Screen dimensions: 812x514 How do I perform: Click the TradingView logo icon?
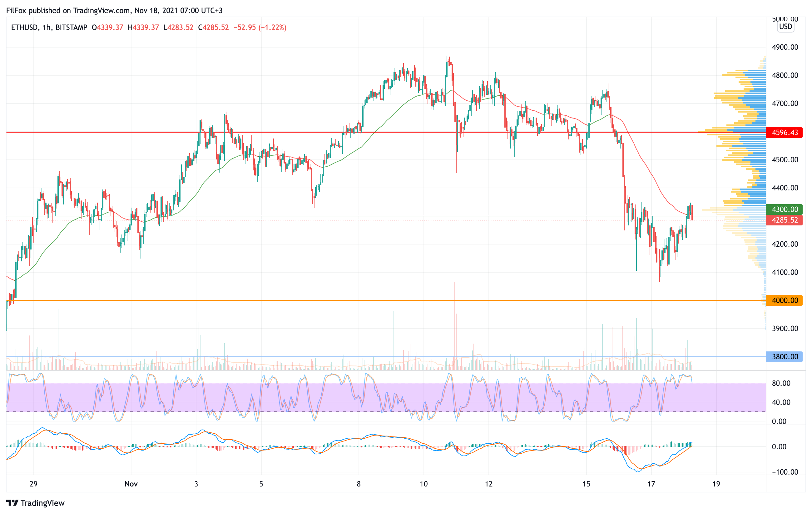(x=12, y=503)
